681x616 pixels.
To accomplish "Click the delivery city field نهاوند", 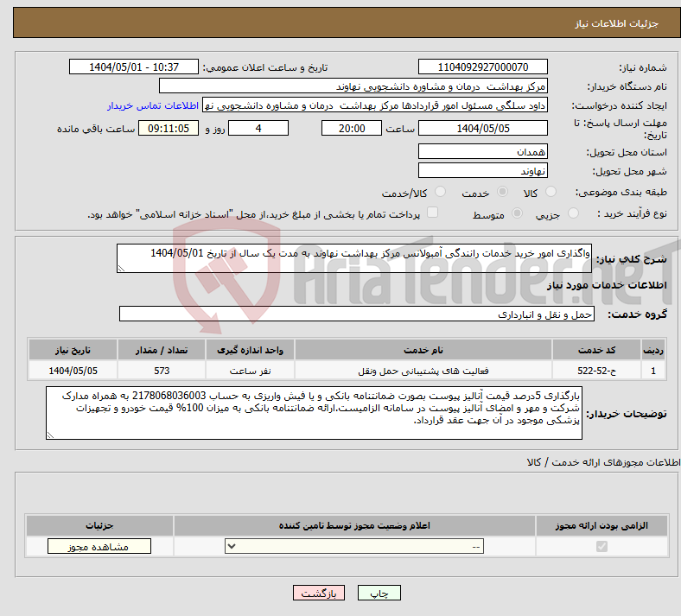I will click(x=482, y=170).
